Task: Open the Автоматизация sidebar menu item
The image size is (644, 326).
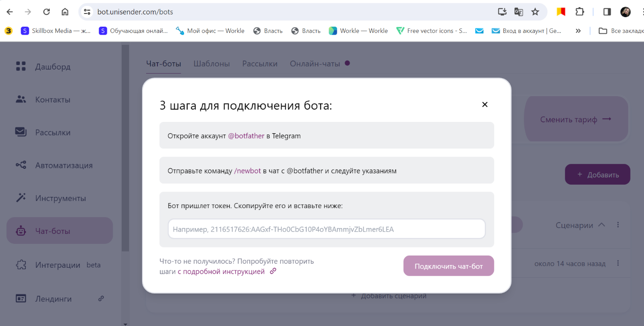Action: click(x=60, y=166)
